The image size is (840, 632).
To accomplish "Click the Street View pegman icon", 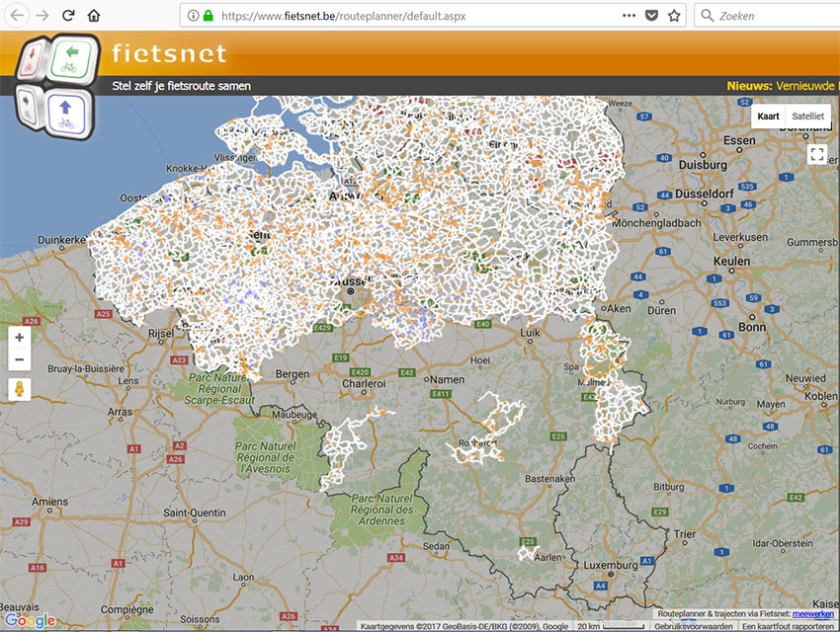I will point(20,389).
